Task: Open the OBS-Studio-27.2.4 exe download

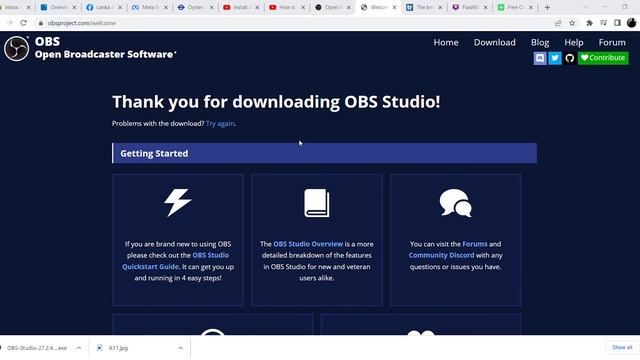Action: coord(37,348)
